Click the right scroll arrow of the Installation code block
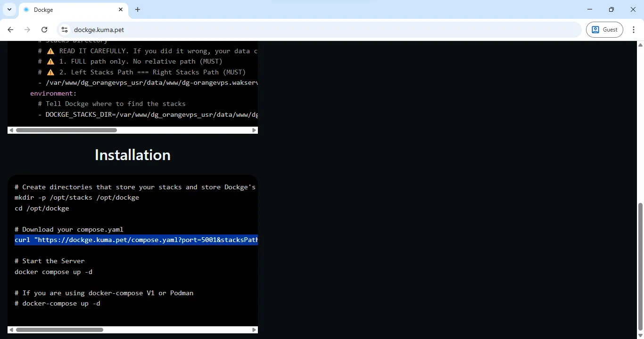The width and height of the screenshot is (644, 339). [x=254, y=330]
